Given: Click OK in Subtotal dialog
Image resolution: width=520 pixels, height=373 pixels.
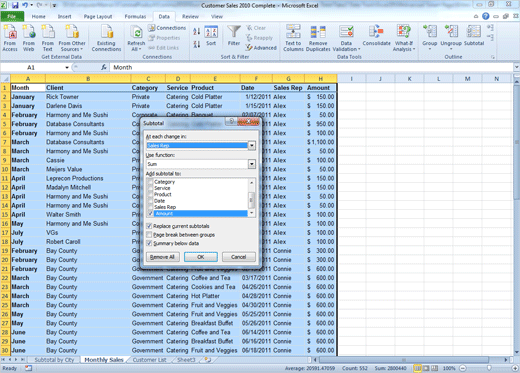Looking at the screenshot, I should pyautogui.click(x=201, y=257).
